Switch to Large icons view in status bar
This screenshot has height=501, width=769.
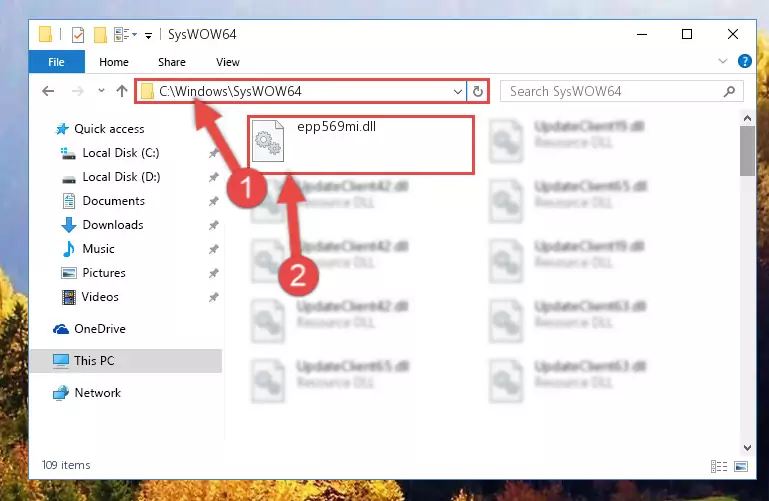coord(741,466)
